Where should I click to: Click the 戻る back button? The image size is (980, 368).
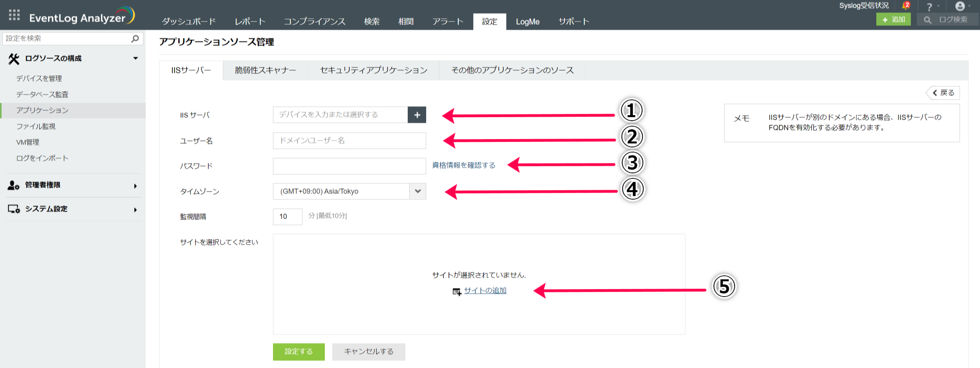pyautogui.click(x=943, y=93)
